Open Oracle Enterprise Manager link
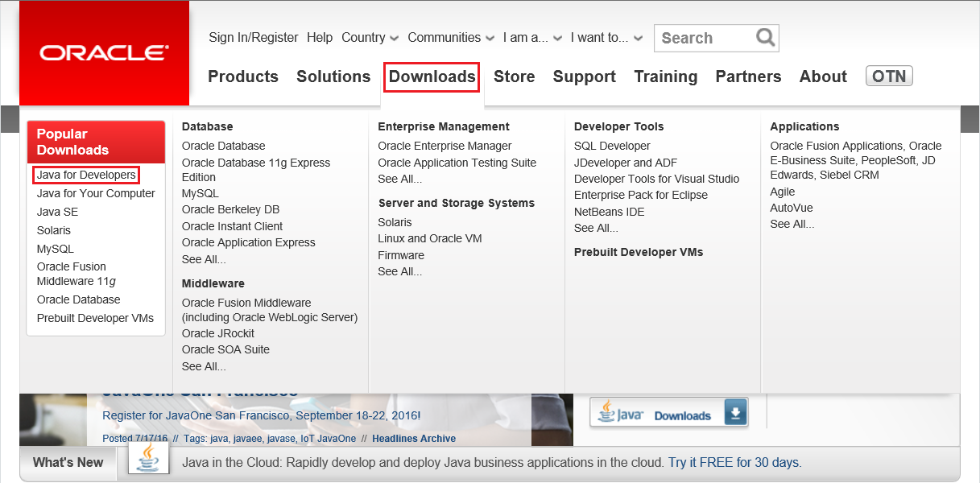This screenshot has height=483, width=980. tap(445, 146)
